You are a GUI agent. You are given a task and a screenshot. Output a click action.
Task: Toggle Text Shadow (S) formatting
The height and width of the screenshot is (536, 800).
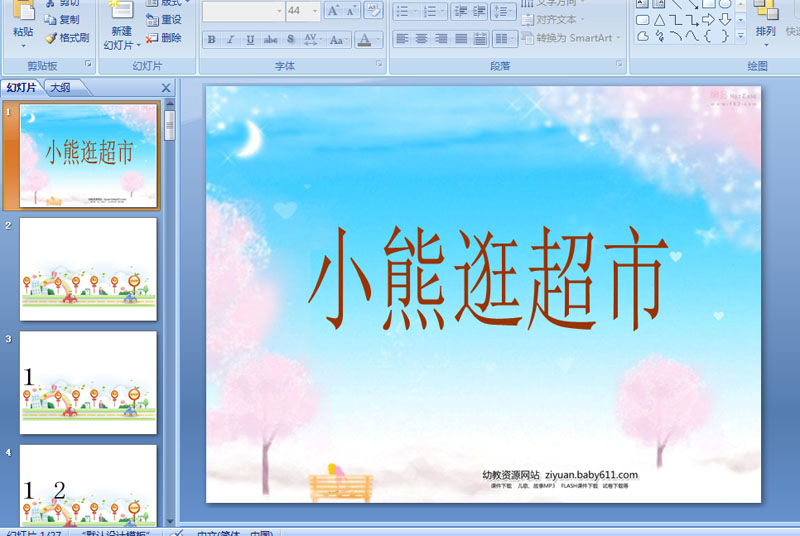tap(290, 39)
